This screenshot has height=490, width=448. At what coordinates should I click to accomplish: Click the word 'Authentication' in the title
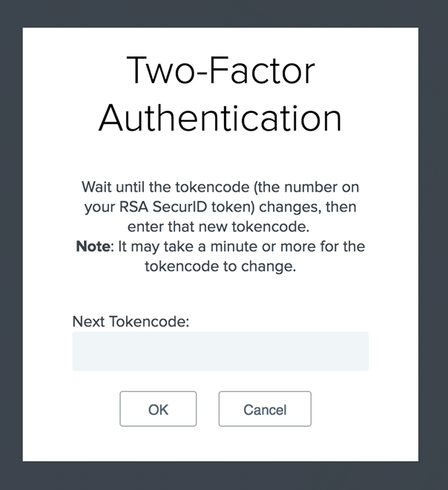pyautogui.click(x=220, y=117)
